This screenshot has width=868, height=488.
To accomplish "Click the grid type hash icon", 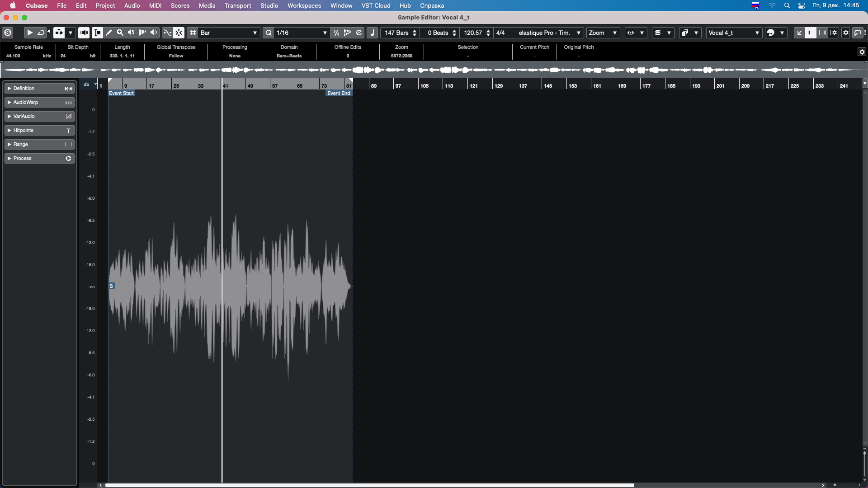I will [193, 33].
